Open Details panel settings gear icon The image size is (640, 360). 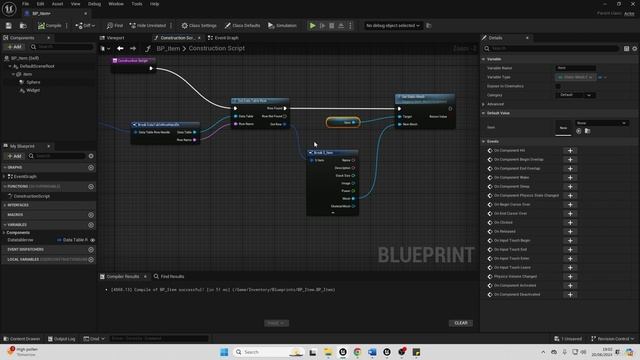click(x=635, y=49)
